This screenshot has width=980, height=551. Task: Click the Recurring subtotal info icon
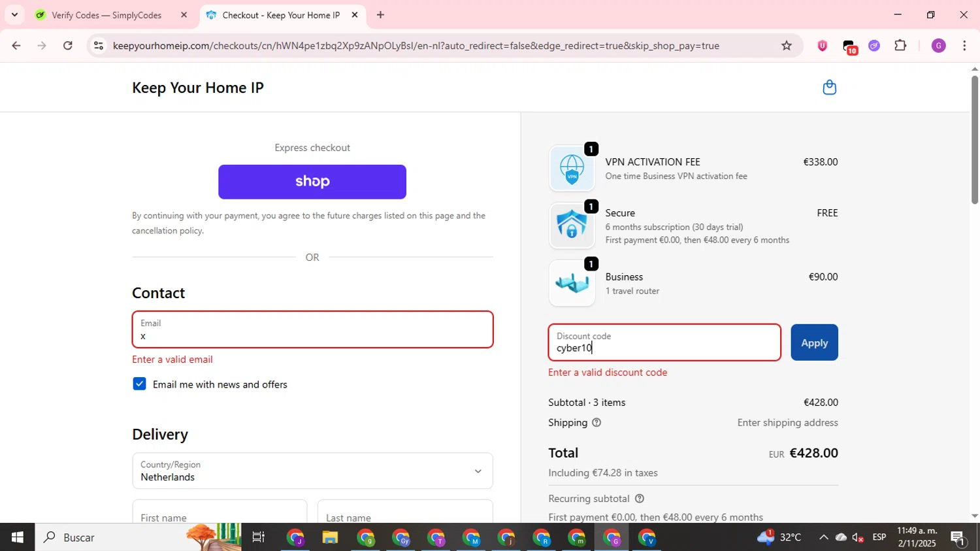point(640,499)
